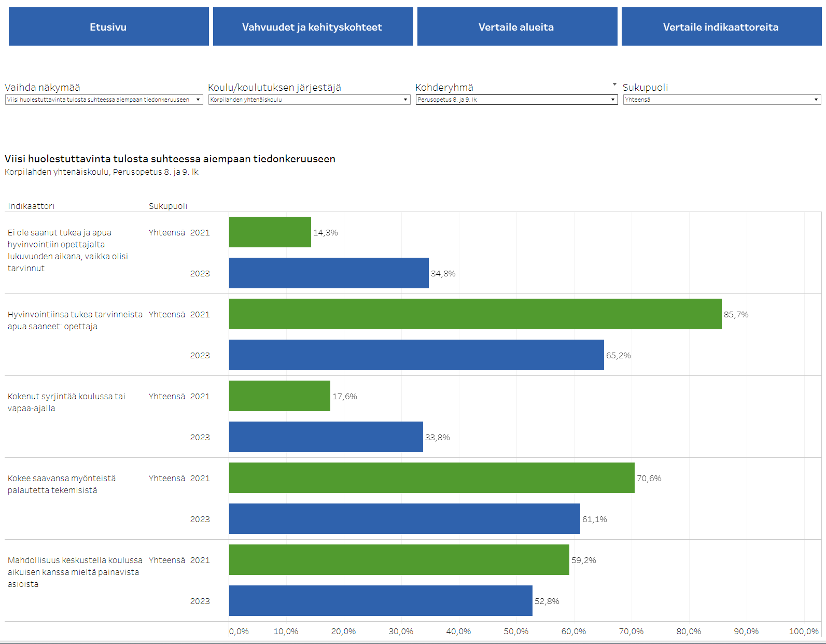Switch to Vertaile alueita tab
This screenshot has width=826, height=644.
click(x=516, y=27)
